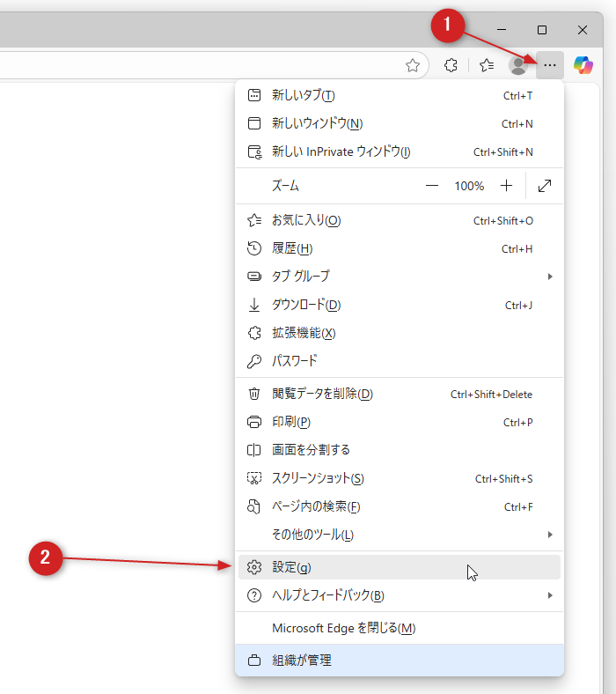Click the profile avatar icon

pyautogui.click(x=518, y=64)
